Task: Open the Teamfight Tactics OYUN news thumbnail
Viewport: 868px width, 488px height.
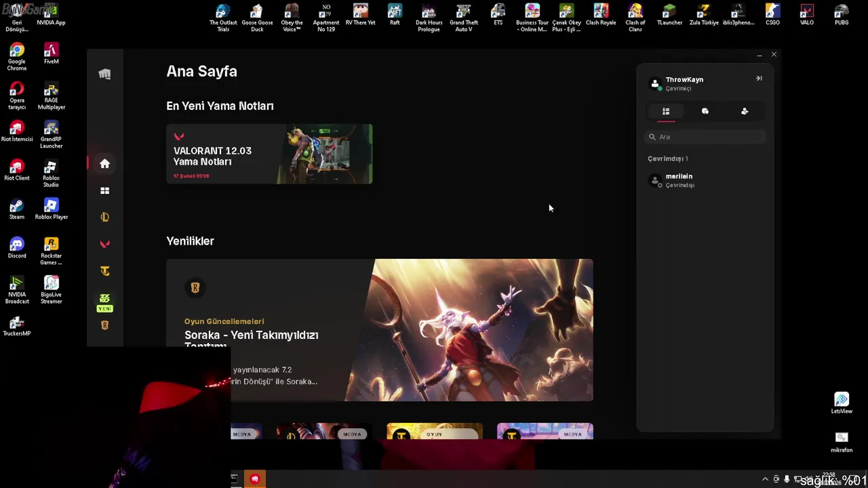Action: pyautogui.click(x=435, y=432)
